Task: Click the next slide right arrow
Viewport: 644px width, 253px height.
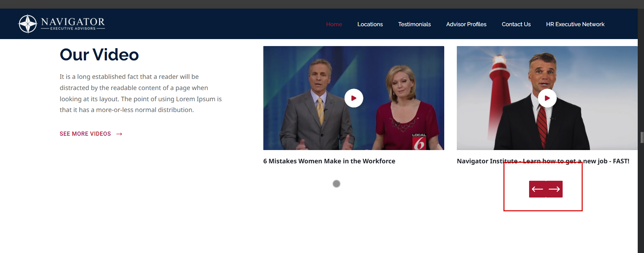Action: click(554, 189)
